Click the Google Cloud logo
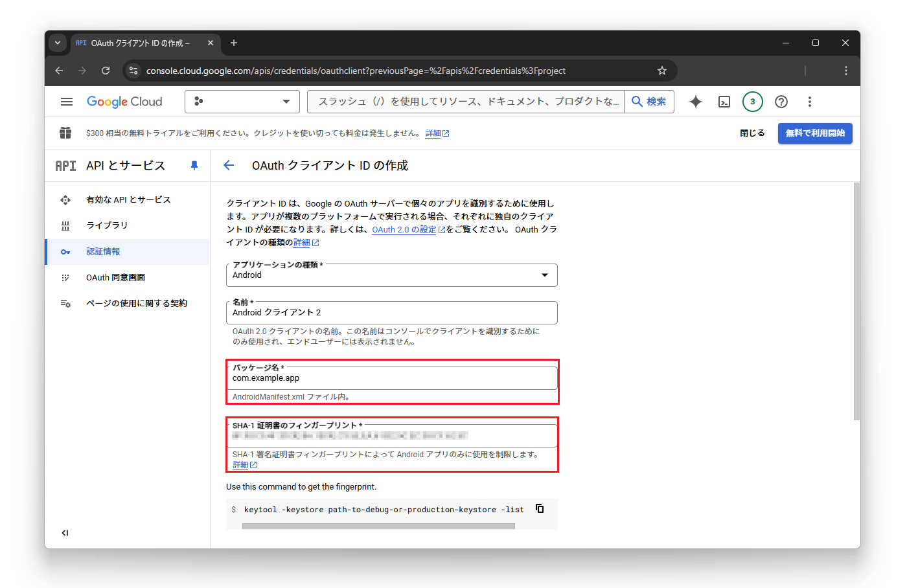The height and width of the screenshot is (588, 907). [124, 102]
